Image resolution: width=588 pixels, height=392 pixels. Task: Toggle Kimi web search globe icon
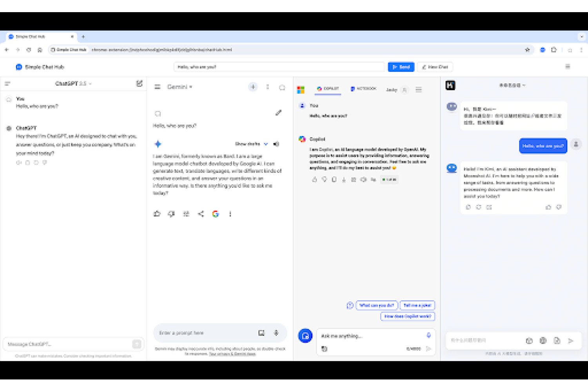pyautogui.click(x=543, y=341)
